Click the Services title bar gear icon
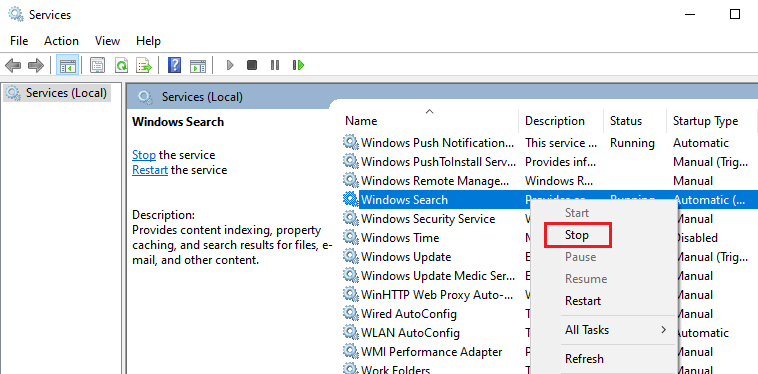The width and height of the screenshot is (758, 374). coord(15,14)
